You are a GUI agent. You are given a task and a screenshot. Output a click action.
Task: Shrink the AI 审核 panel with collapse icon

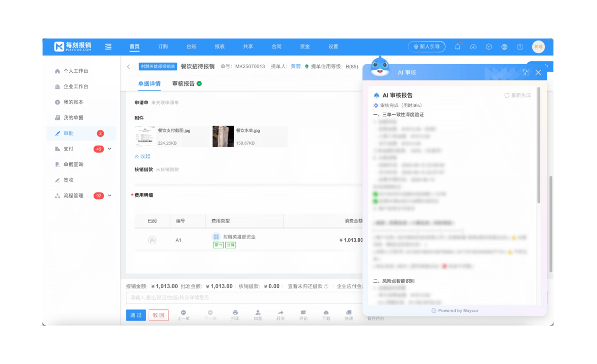526,72
